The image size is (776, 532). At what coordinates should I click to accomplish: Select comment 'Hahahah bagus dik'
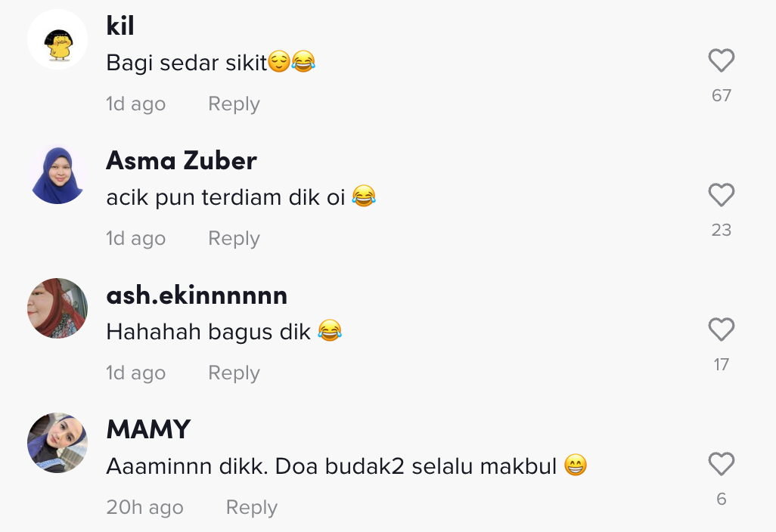(x=208, y=332)
